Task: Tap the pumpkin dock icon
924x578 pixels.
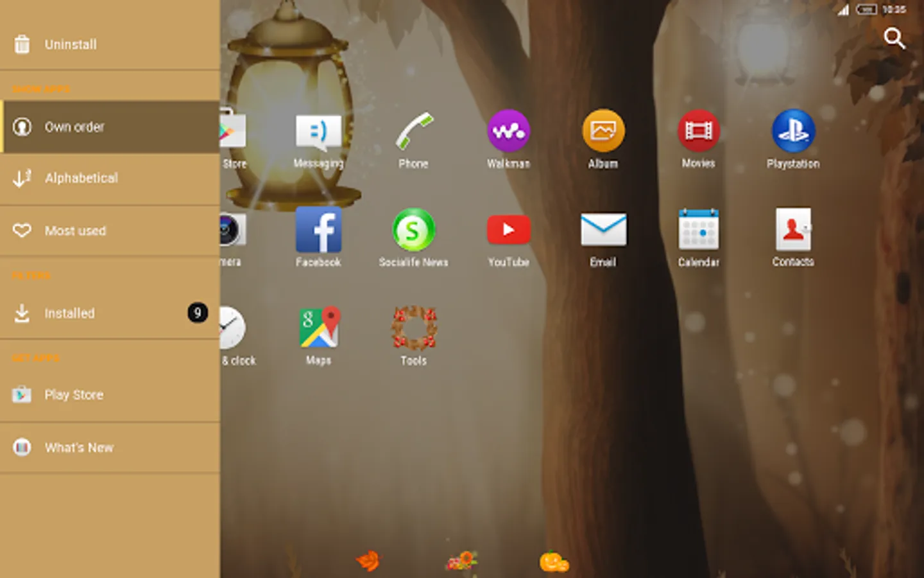Action: tap(554, 561)
